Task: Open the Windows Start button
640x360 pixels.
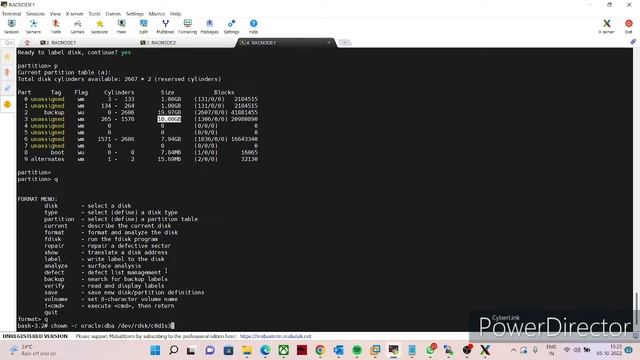Action: (155, 350)
